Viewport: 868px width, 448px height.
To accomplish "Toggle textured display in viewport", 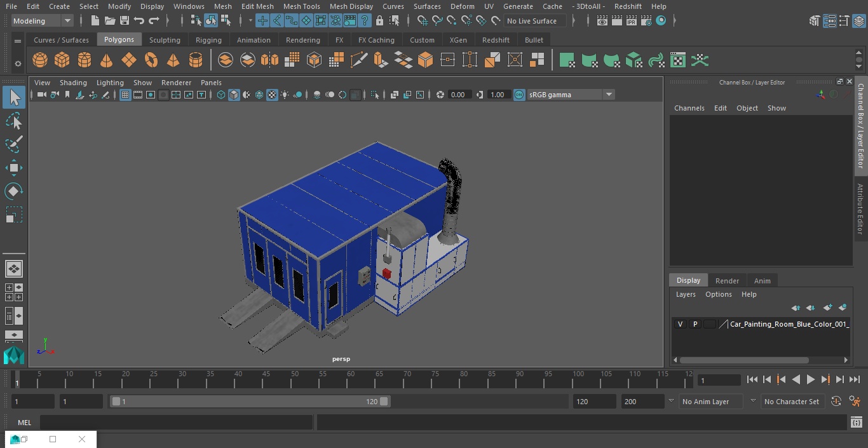I will pyautogui.click(x=272, y=95).
